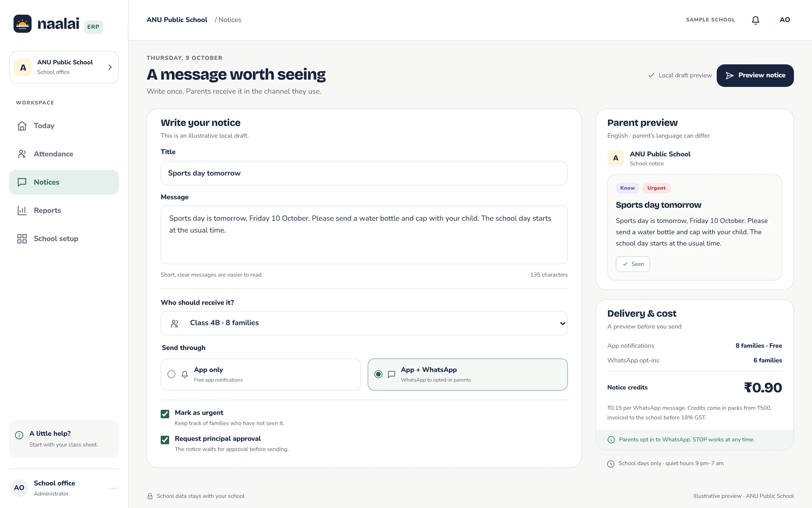The height and width of the screenshot is (508, 812).
Task: Click the Today home icon in the sidebar
Action: coord(22,126)
